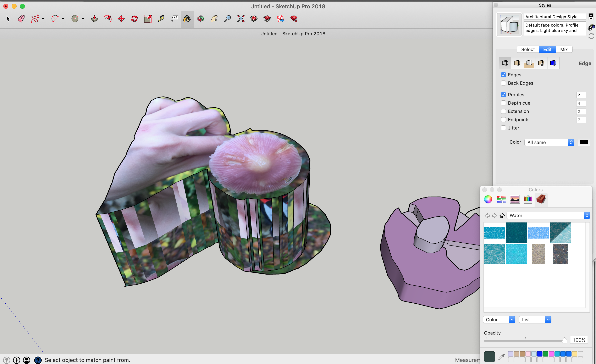Click the Opacity percentage input field
The image size is (596, 364).
pyautogui.click(x=579, y=340)
